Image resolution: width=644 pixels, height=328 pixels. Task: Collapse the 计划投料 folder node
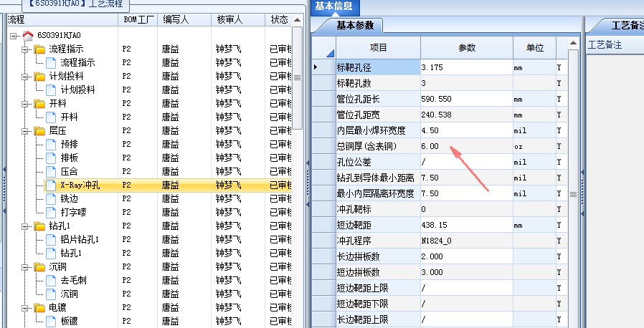(x=25, y=77)
